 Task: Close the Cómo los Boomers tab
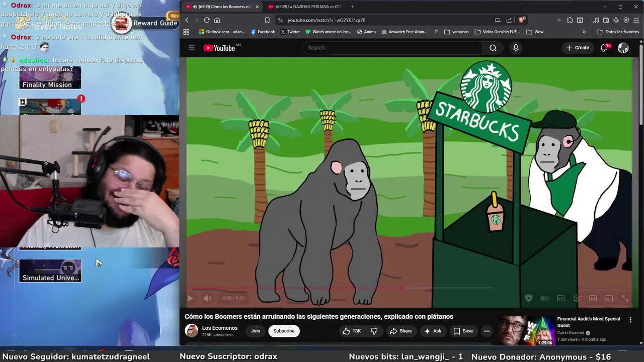click(257, 7)
